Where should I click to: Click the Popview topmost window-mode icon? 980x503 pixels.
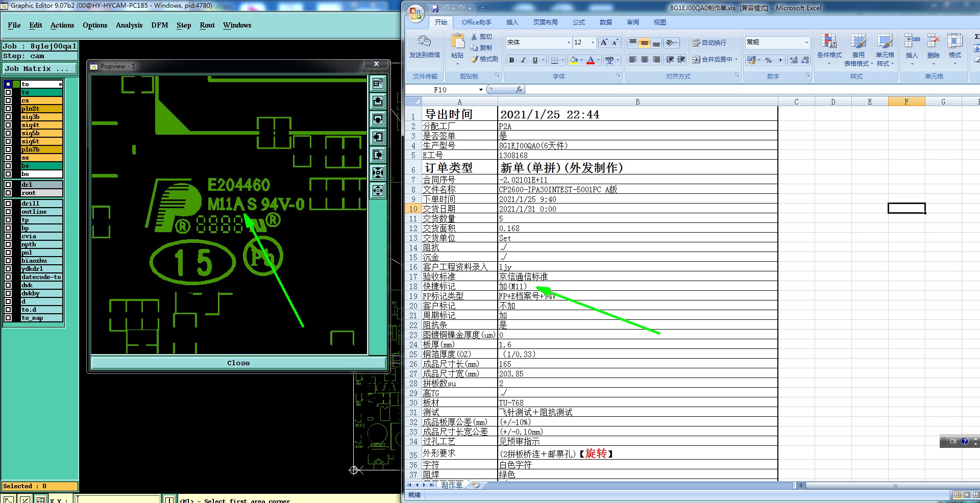click(x=378, y=83)
